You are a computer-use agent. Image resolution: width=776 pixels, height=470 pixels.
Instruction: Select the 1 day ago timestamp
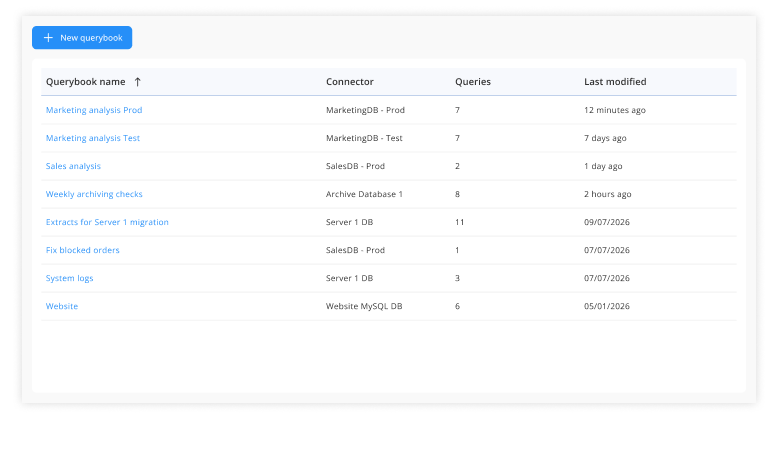pos(603,166)
